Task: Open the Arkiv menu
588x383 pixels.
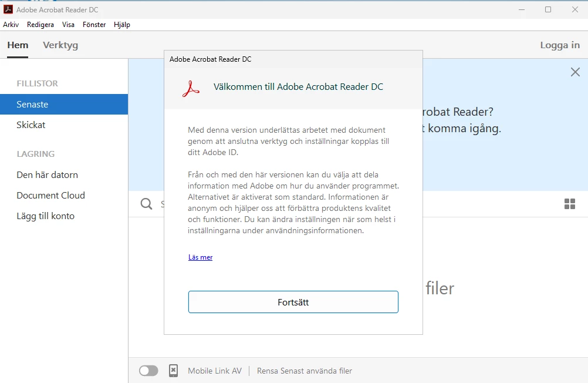Action: tap(11, 25)
